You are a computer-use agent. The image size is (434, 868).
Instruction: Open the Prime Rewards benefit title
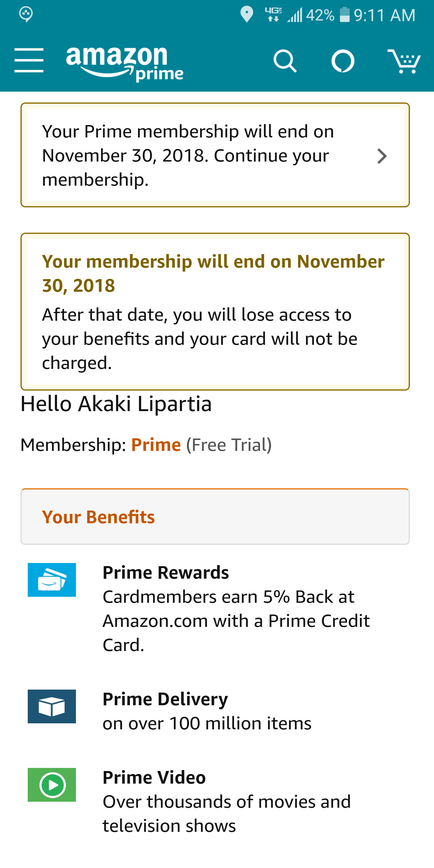tap(165, 573)
